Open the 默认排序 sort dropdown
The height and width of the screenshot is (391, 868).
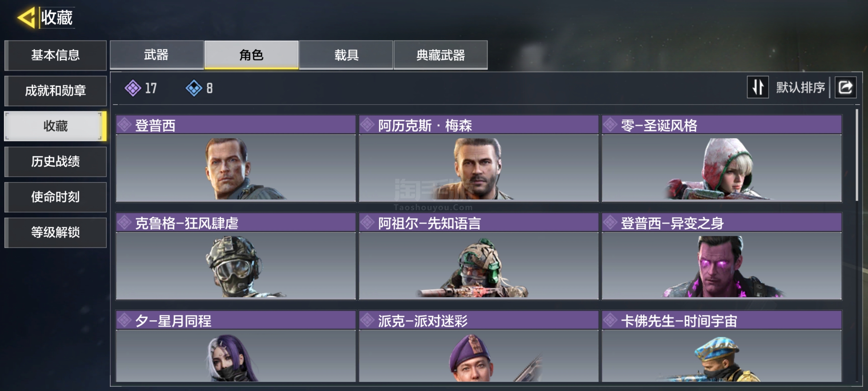coord(801,88)
